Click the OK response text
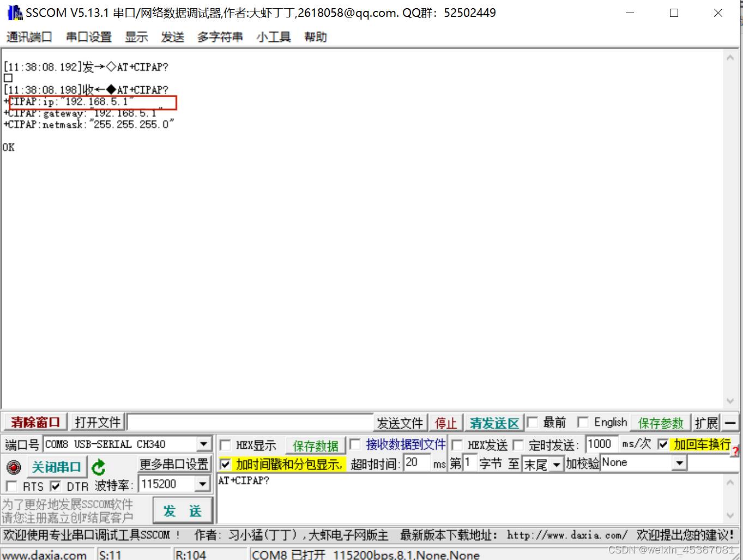 [9, 147]
